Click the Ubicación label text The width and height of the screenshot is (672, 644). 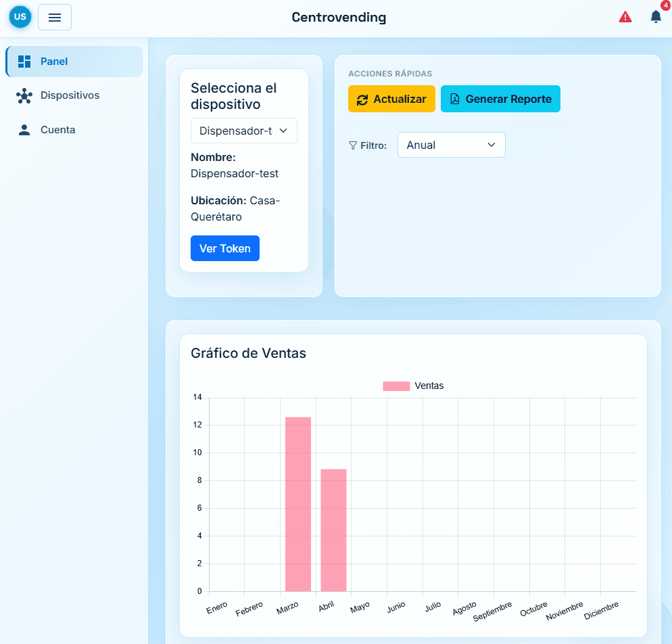click(218, 201)
